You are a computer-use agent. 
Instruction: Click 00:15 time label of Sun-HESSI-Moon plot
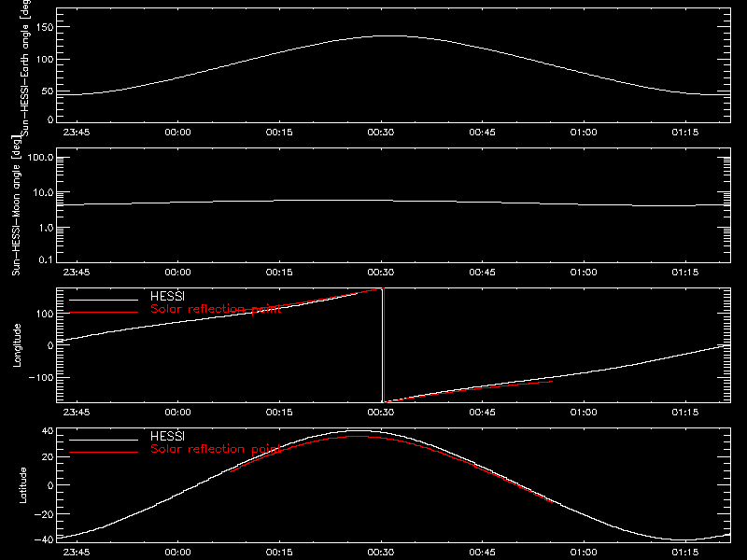click(279, 272)
